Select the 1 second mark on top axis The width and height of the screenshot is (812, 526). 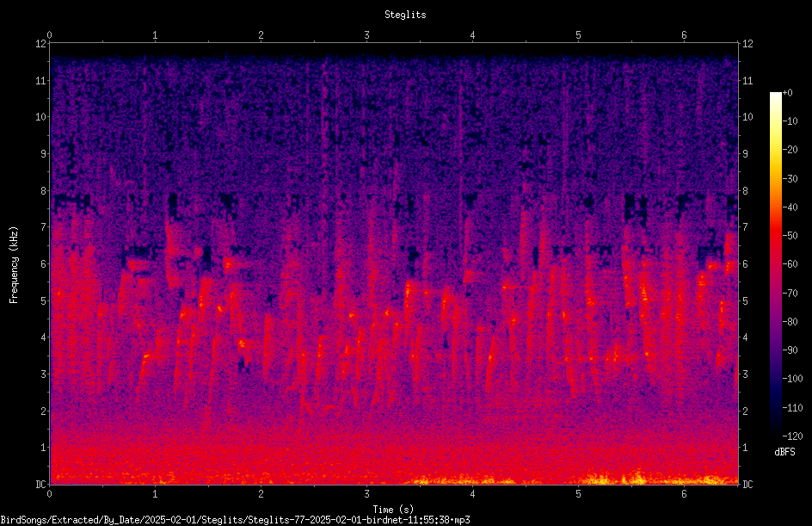pos(155,35)
